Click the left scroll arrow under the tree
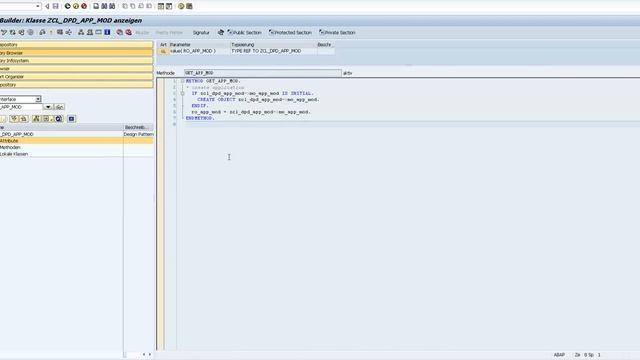Screen dimensions: 640x360 coord(144,354)
